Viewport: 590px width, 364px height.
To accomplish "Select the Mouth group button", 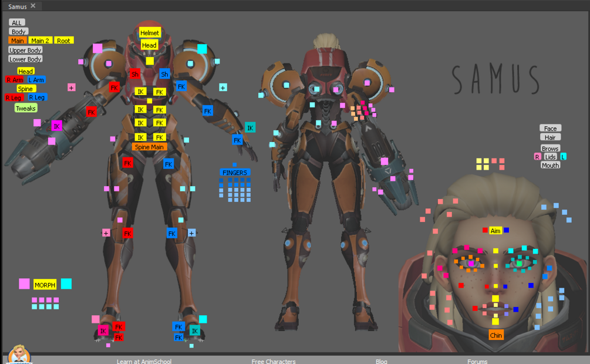I will click(550, 165).
